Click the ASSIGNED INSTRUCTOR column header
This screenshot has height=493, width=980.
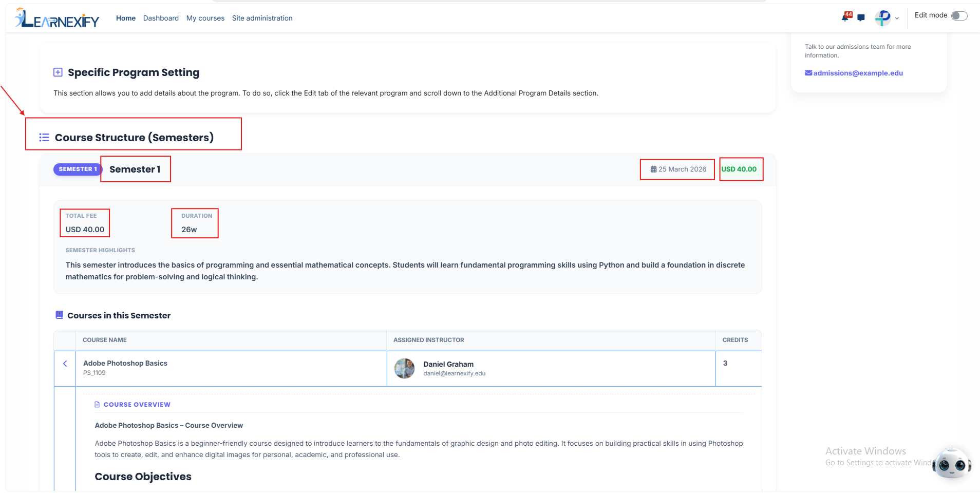click(x=429, y=340)
